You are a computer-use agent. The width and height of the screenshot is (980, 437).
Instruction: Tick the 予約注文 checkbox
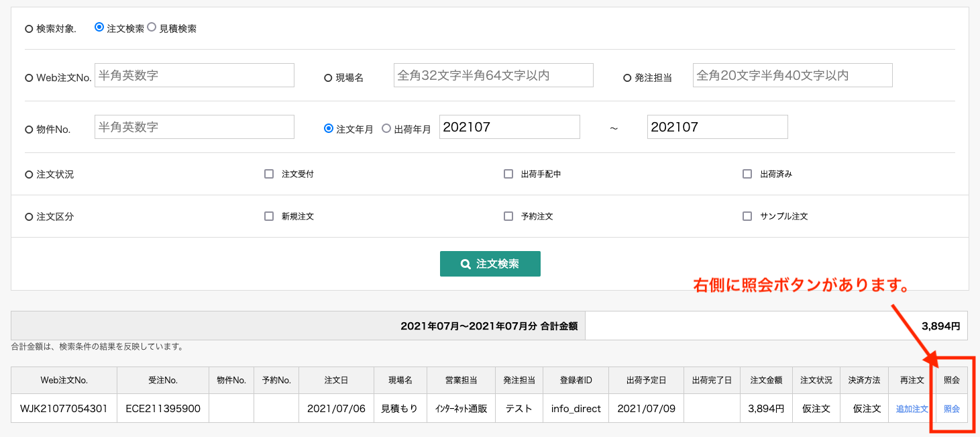[508, 216]
